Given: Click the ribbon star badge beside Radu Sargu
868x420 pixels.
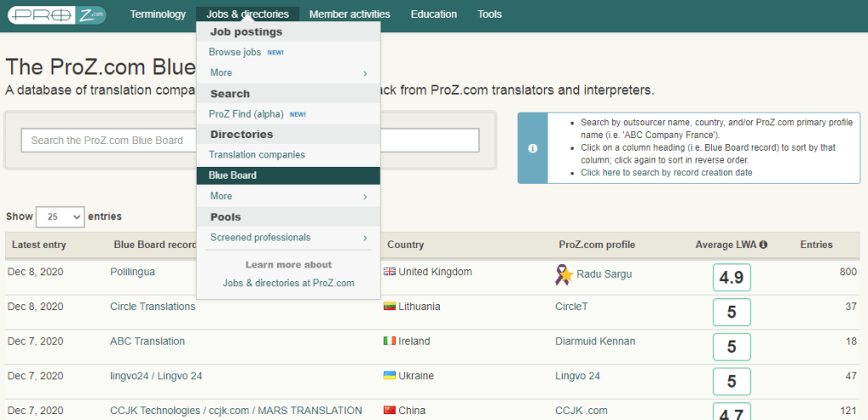Looking at the screenshot, I should 564,274.
